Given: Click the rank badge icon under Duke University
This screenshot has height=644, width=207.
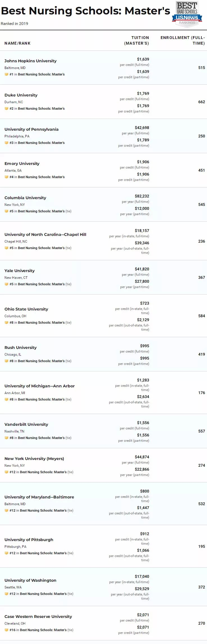Looking at the screenshot, I should (6, 109).
